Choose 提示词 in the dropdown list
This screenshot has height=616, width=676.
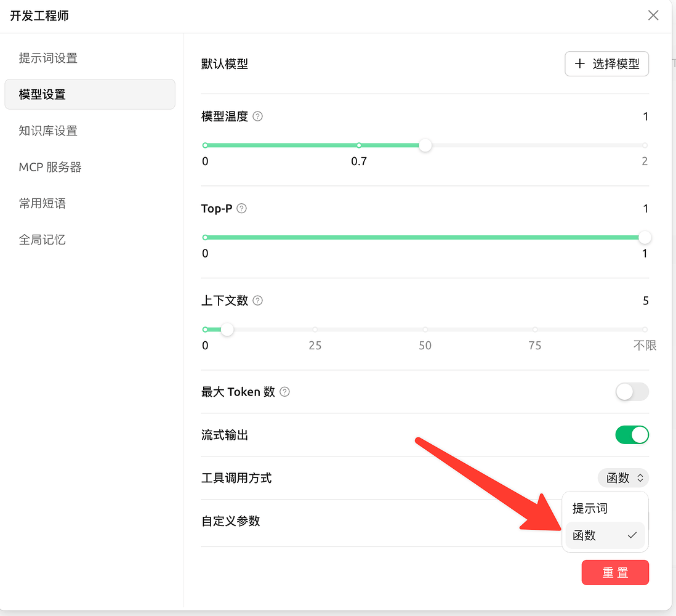pyautogui.click(x=605, y=509)
